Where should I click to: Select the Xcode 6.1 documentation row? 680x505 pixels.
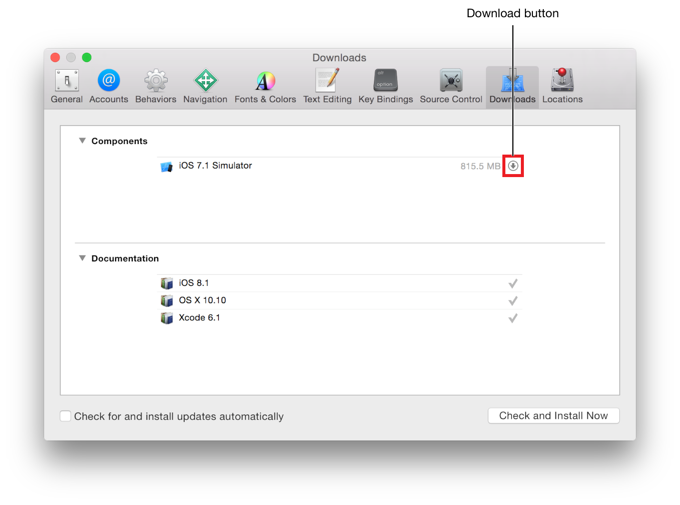(x=340, y=318)
